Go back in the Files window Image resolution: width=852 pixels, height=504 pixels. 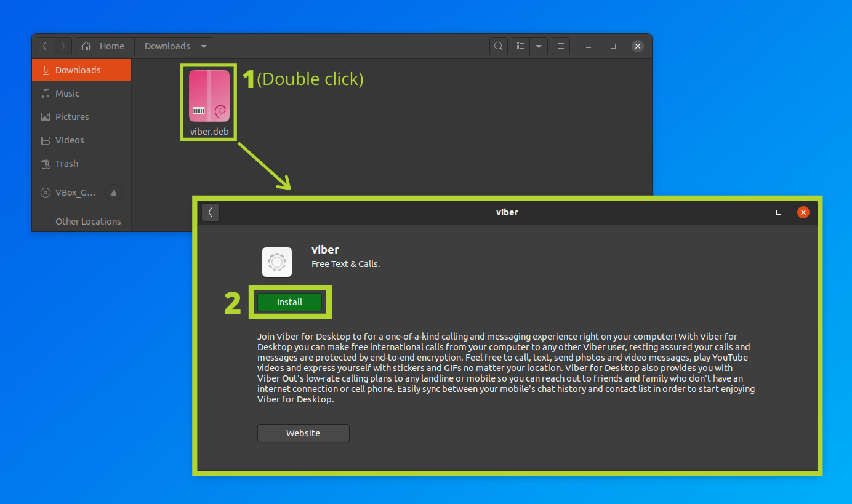45,46
